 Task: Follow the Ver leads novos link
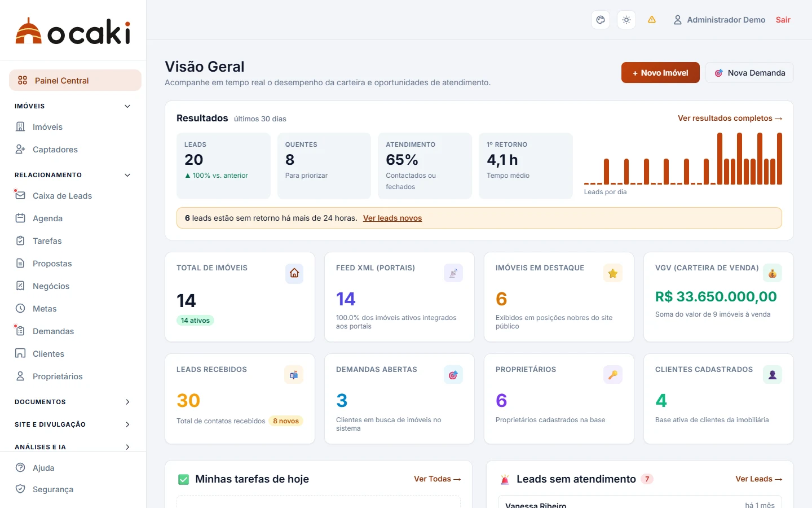coord(392,218)
